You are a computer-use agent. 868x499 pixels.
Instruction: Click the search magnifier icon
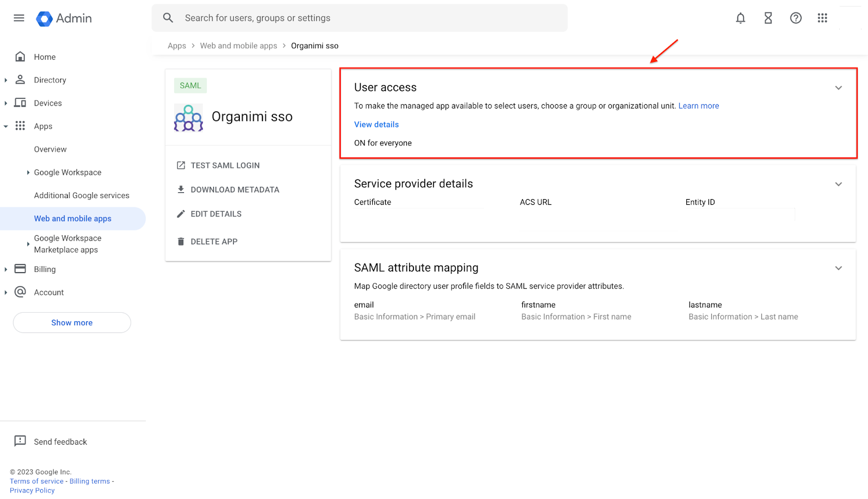pos(168,17)
